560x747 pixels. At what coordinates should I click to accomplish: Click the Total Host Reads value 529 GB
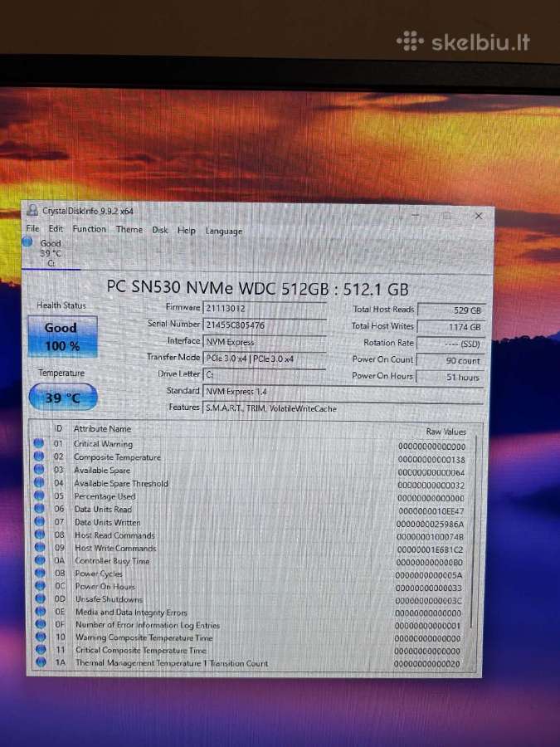451,310
